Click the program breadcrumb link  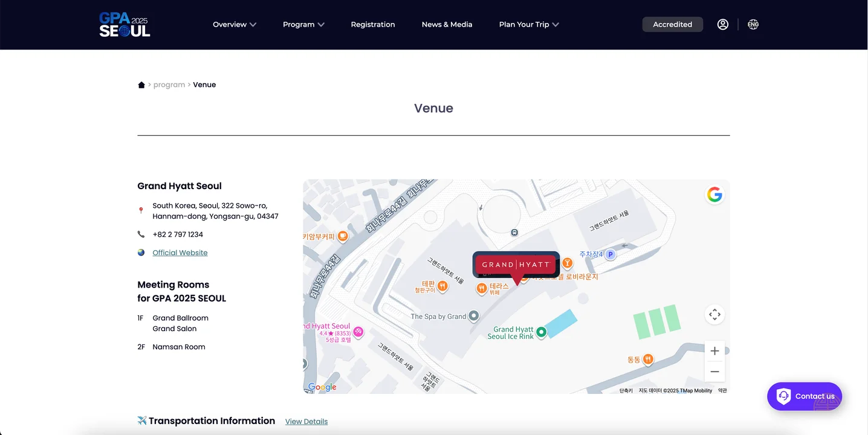coord(169,85)
